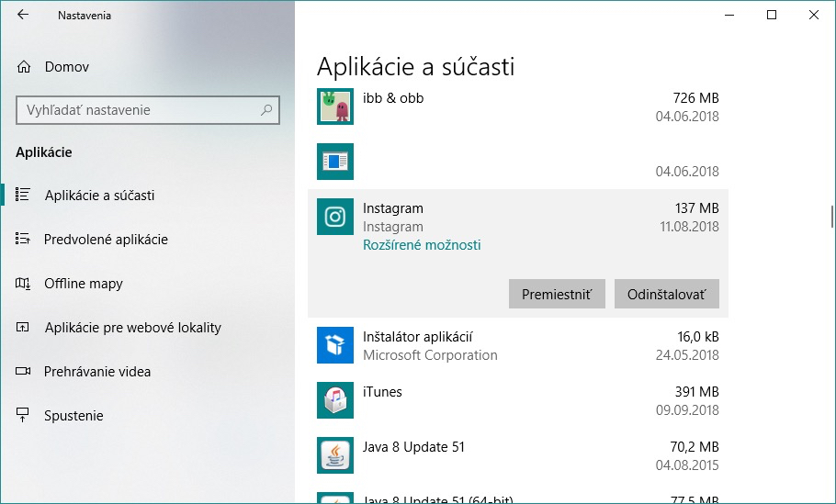Click the 70,2 MB Java size

pos(695,447)
